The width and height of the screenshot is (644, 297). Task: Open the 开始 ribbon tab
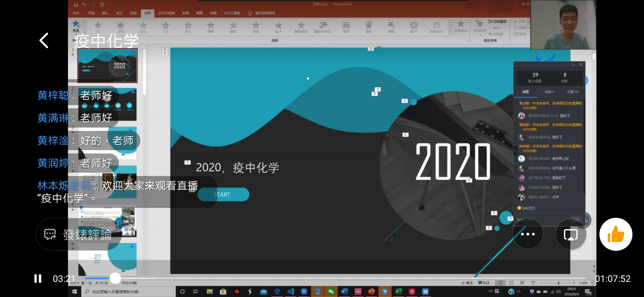click(x=91, y=13)
